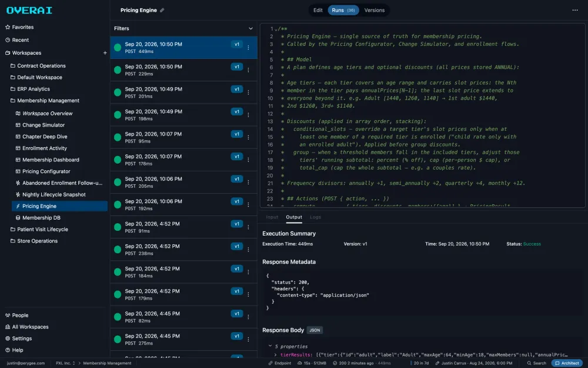Screen dimensions: 588x368
Task: Open the Input tab
Action: [272, 217]
